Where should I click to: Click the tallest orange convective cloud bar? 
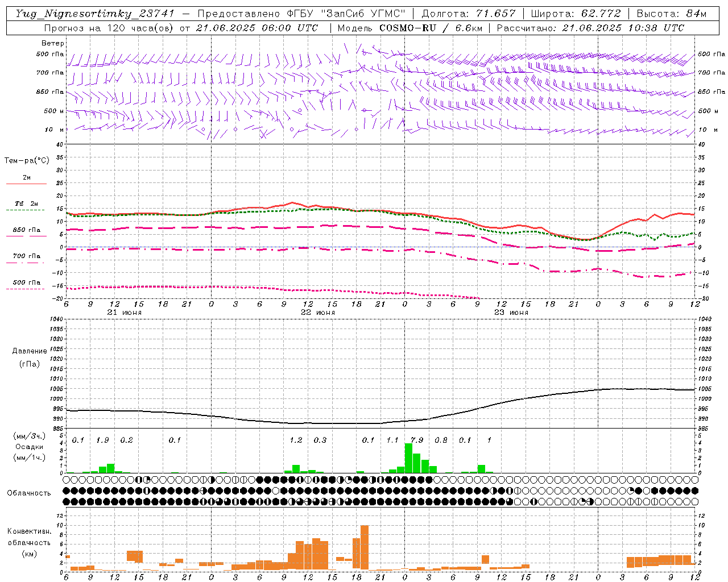click(x=365, y=547)
